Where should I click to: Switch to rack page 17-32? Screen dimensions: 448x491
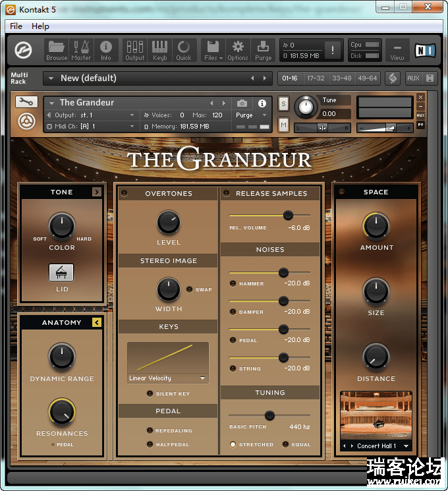point(316,78)
